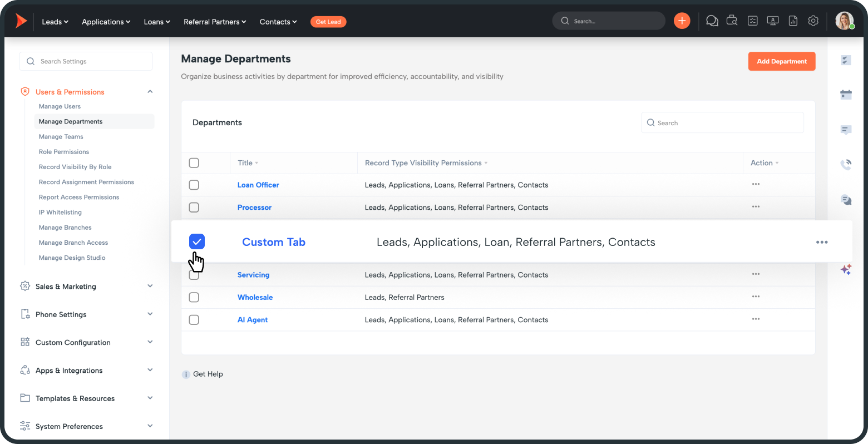Open the Loans menu
Image resolution: width=868 pixels, height=444 pixels.
click(157, 22)
